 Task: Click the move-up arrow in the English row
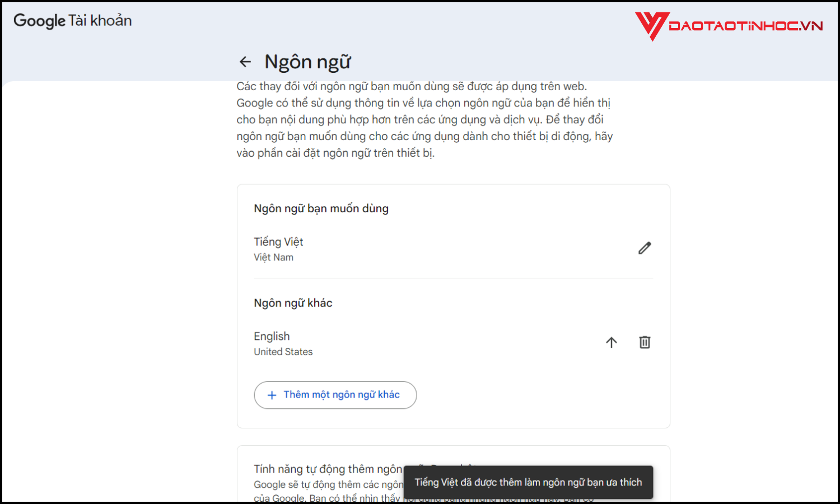pos(612,342)
